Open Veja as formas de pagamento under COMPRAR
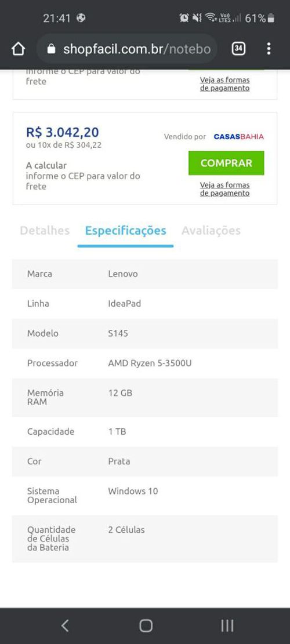The height and width of the screenshot is (644, 290). 224,189
